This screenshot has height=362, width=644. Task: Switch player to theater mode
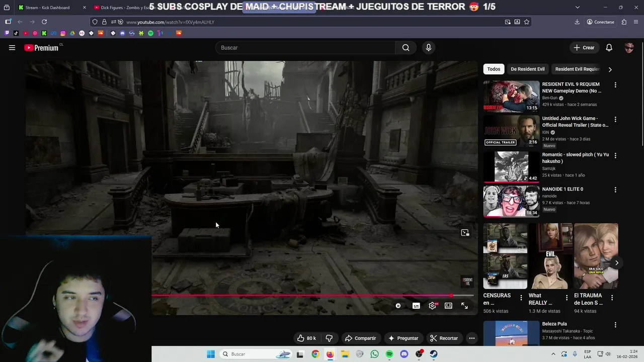click(448, 306)
